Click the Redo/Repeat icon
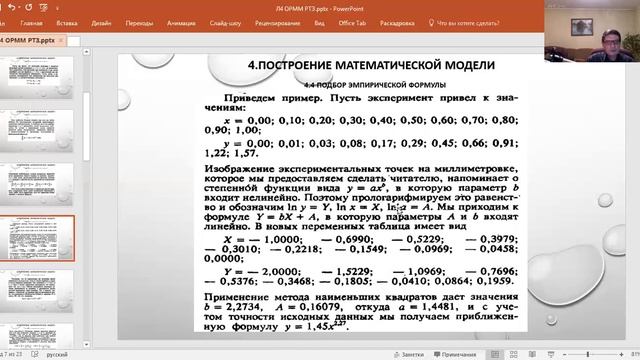Image resolution: width=640 pixels, height=360 pixels. [x=29, y=7]
